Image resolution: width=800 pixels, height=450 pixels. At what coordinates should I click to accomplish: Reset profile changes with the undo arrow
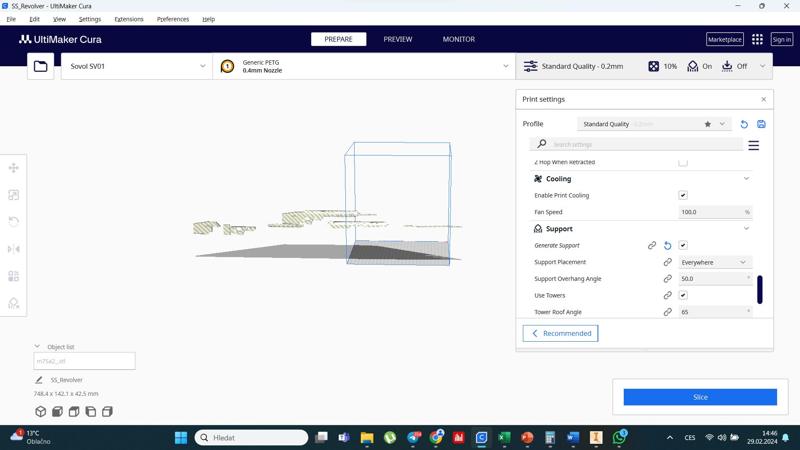pyautogui.click(x=744, y=124)
